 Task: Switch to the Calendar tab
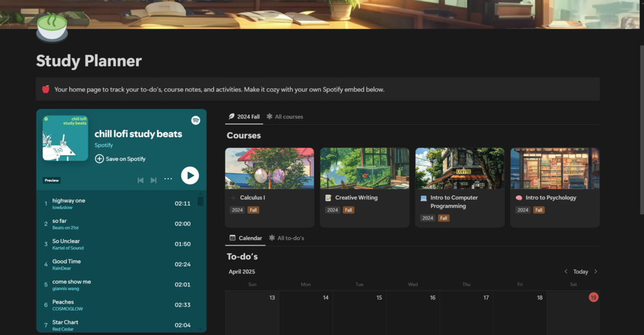click(x=245, y=238)
